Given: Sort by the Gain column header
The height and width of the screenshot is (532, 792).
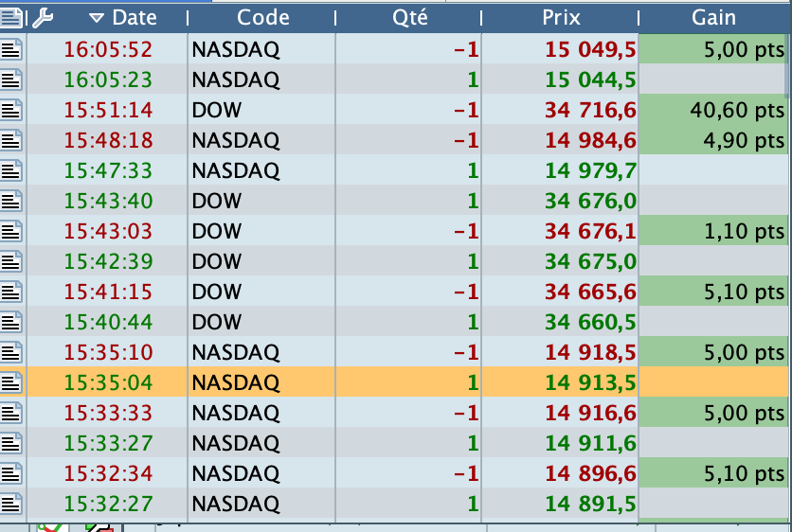Looking at the screenshot, I should click(713, 18).
